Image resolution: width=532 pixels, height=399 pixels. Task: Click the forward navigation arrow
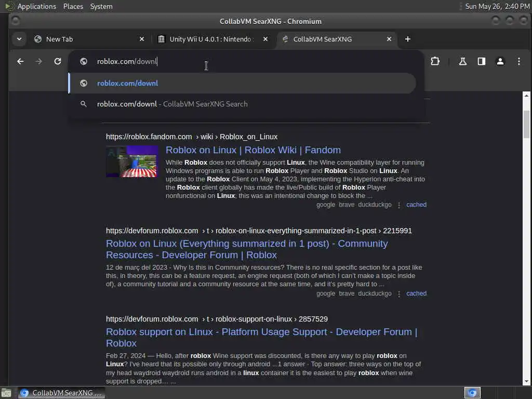[x=38, y=61]
